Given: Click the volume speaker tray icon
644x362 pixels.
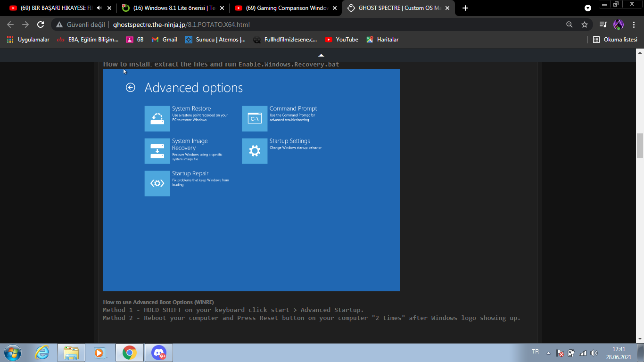Looking at the screenshot, I should pos(594,353).
